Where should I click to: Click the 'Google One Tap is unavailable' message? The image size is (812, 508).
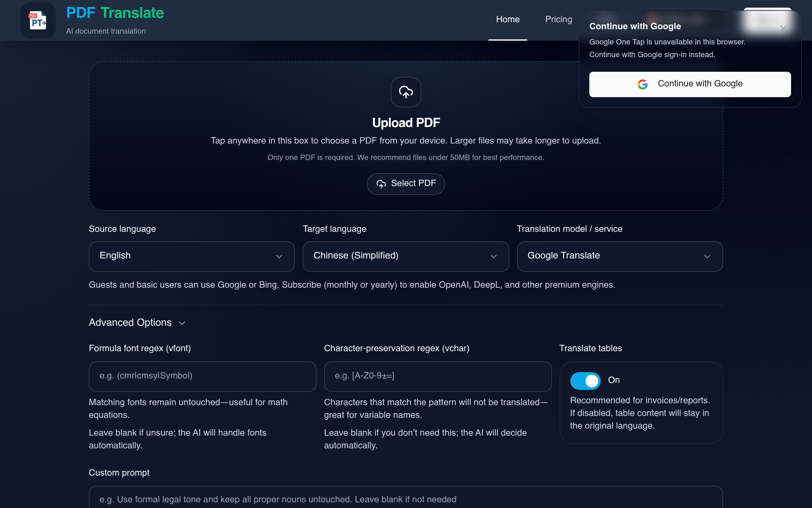pos(667,48)
